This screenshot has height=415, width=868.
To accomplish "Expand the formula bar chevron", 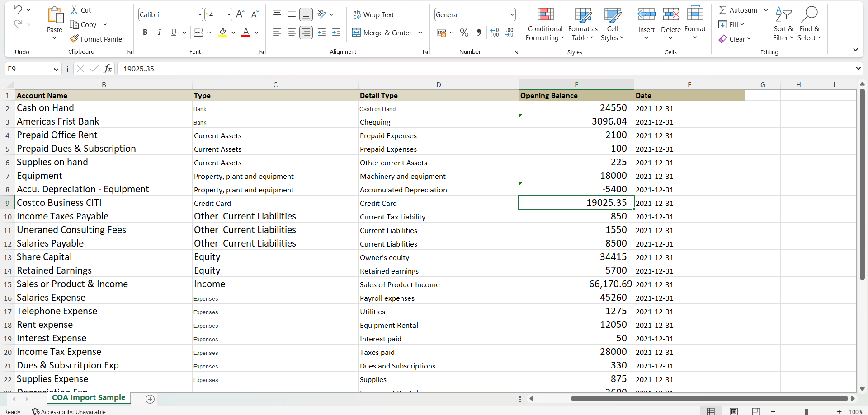I will 858,69.
